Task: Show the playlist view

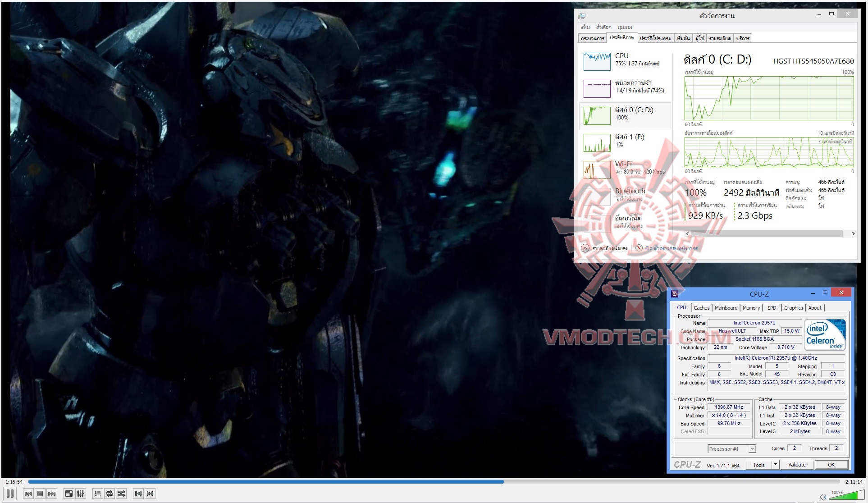Action: 97,494
